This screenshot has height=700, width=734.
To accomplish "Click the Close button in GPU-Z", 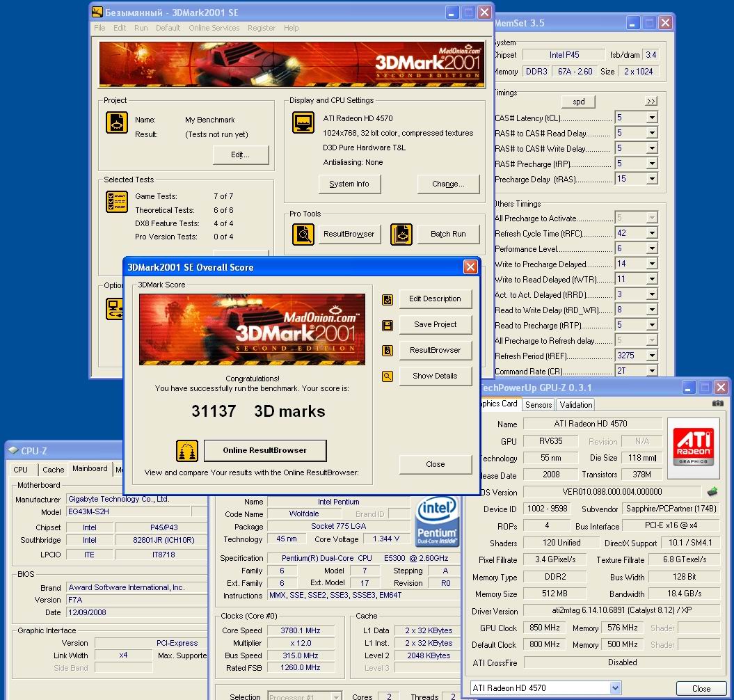I will 701,688.
